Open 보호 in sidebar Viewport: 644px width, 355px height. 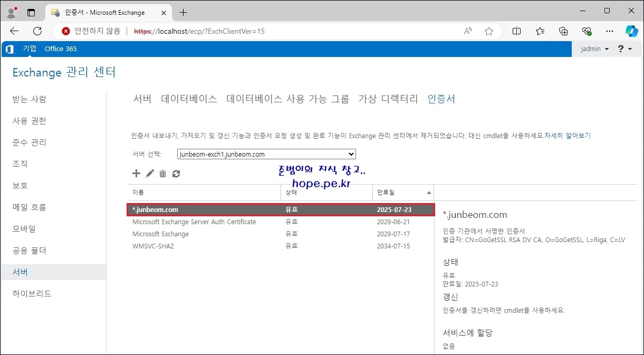tap(20, 186)
